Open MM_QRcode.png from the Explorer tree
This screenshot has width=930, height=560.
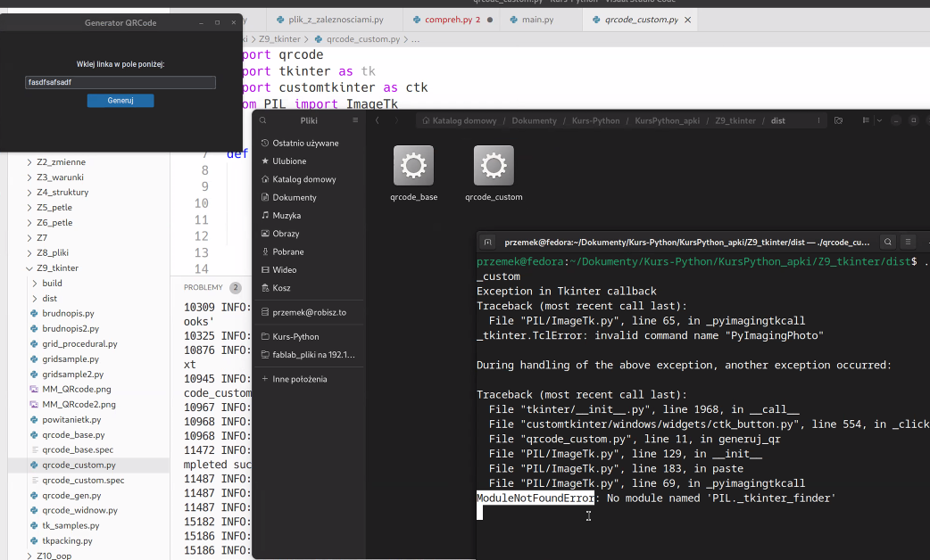(x=77, y=390)
